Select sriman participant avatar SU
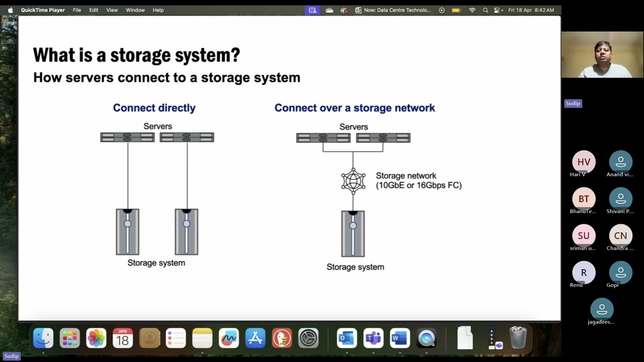This screenshot has width=644, height=362. coord(584,235)
